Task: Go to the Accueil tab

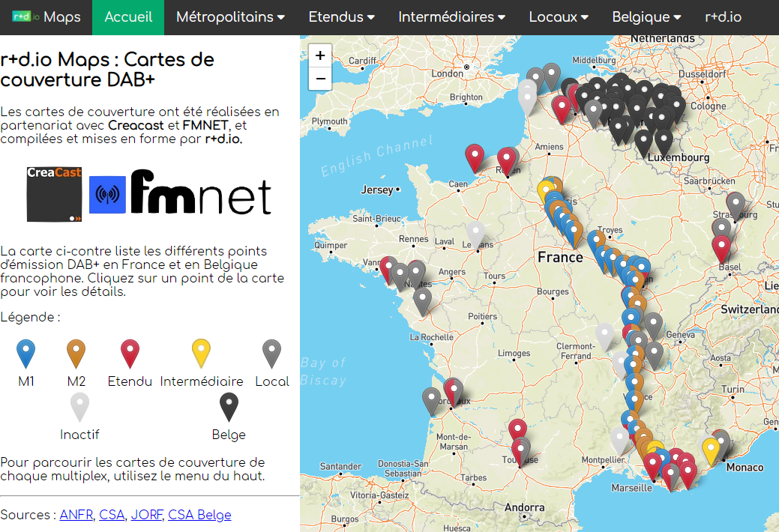Action: pyautogui.click(x=128, y=17)
